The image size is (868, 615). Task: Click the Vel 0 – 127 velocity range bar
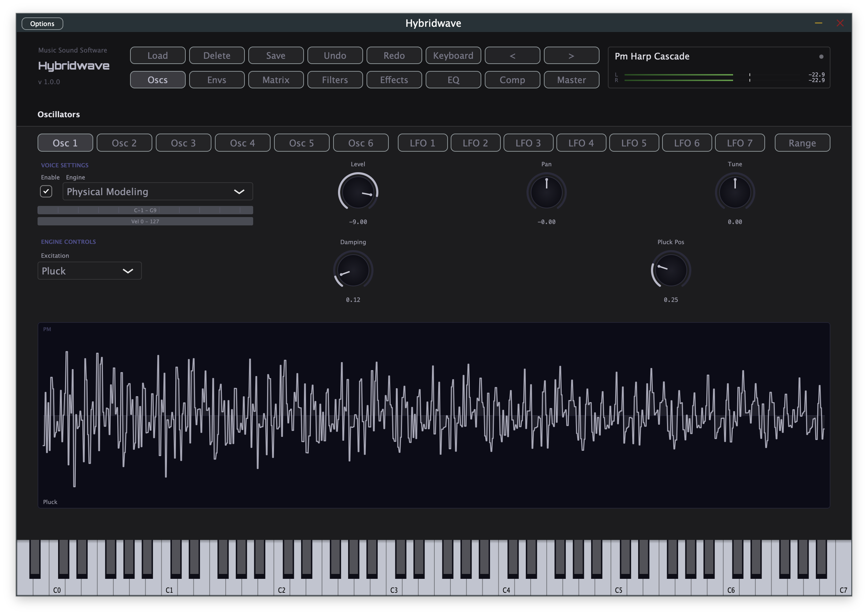pyautogui.click(x=145, y=221)
